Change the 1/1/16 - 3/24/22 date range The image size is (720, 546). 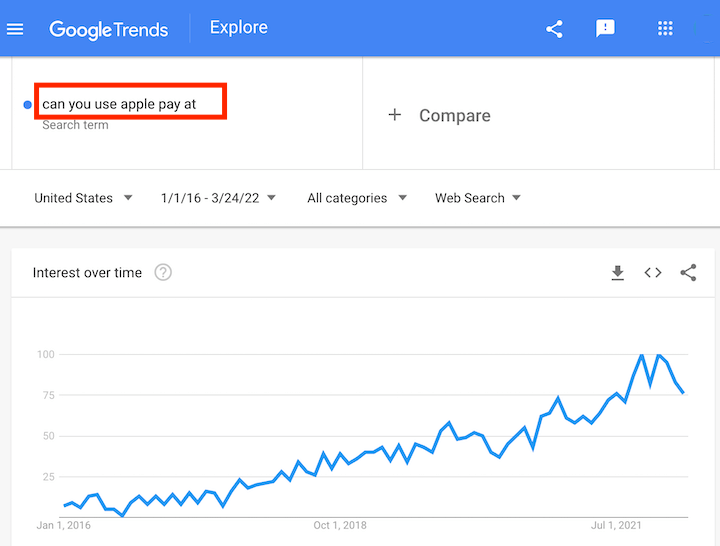coord(218,198)
